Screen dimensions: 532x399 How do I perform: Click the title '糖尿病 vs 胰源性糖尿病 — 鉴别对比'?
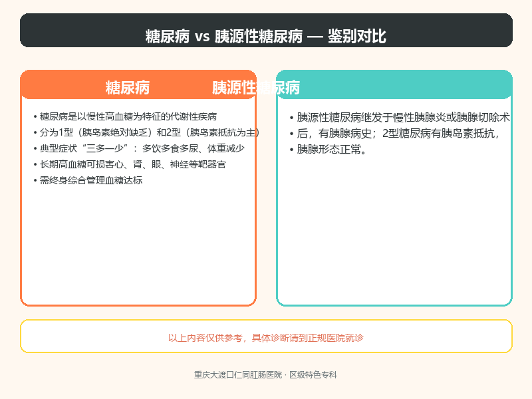[x=265, y=36]
